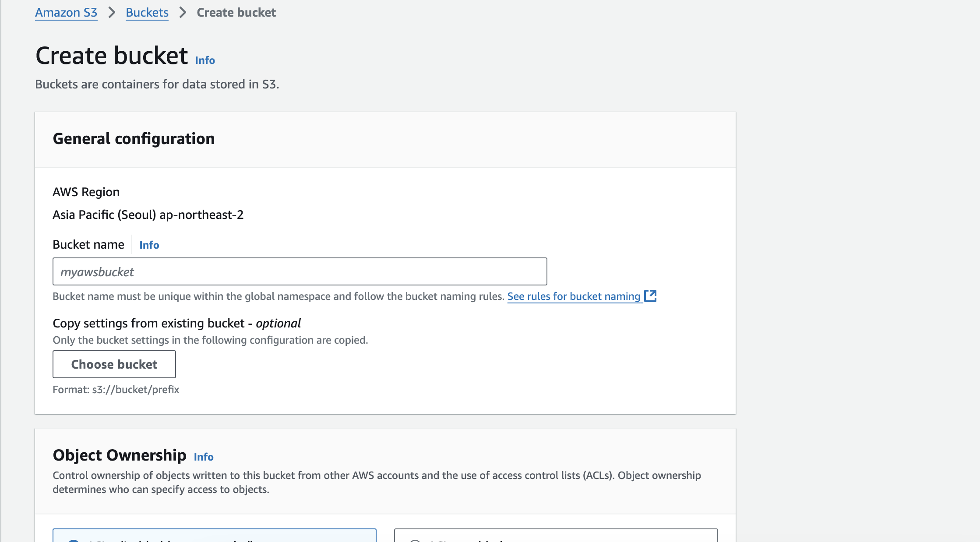This screenshot has height=542, width=980.
Task: Click the Object Ownership section heading
Action: 120,455
